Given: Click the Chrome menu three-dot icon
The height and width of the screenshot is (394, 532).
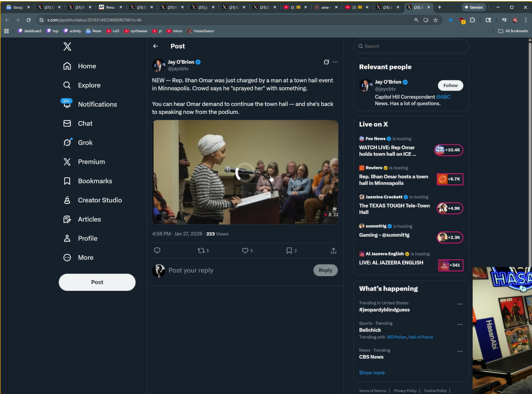Looking at the screenshot, I should pyautogui.click(x=526, y=20).
